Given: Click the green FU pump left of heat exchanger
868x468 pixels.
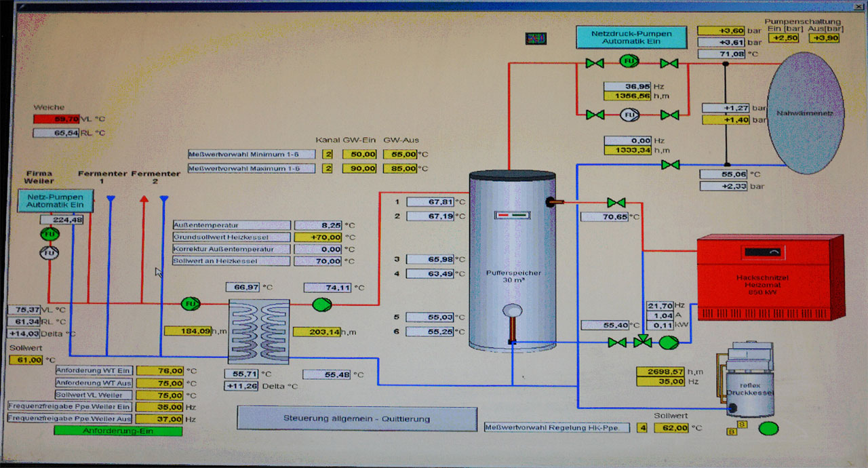Looking at the screenshot, I should [191, 303].
